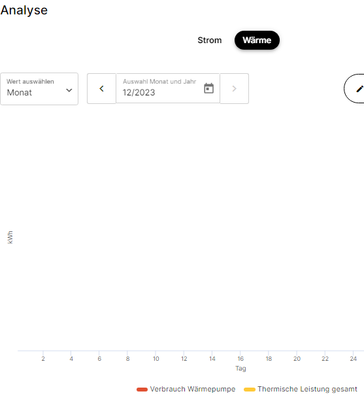Click day 10 on the Tag axis
This screenshot has height=400, width=364.
(156, 359)
